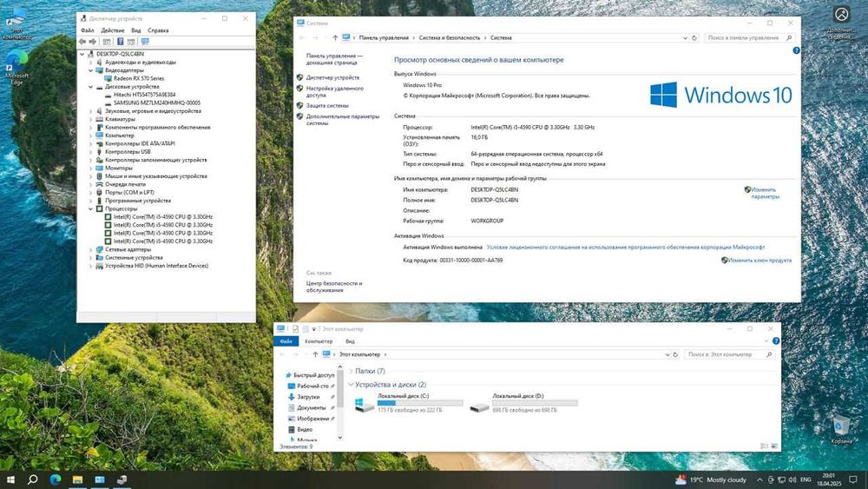
Task: Open Дополнительные параметры системы link
Action: point(343,120)
